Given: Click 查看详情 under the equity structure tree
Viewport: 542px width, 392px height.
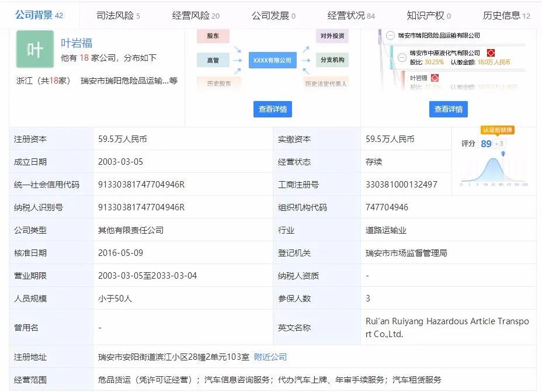Looking at the screenshot, I should (449, 109).
